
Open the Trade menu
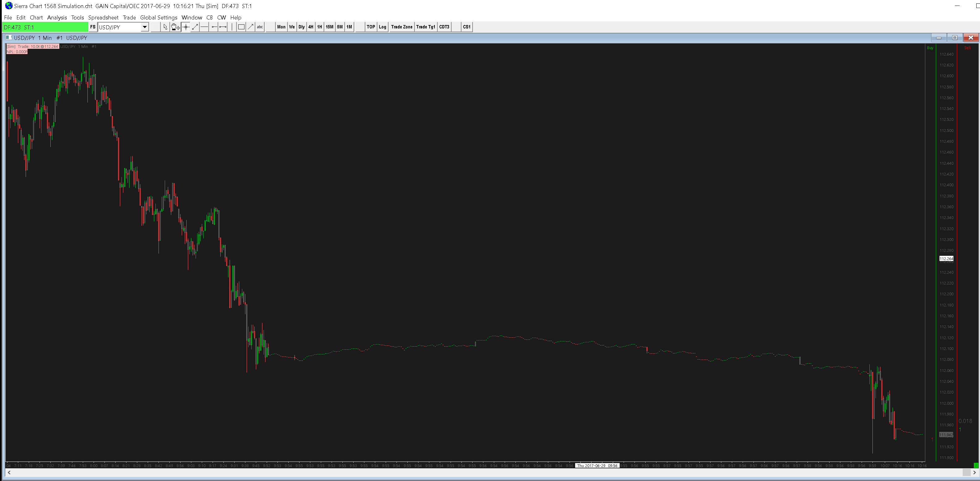tap(129, 18)
